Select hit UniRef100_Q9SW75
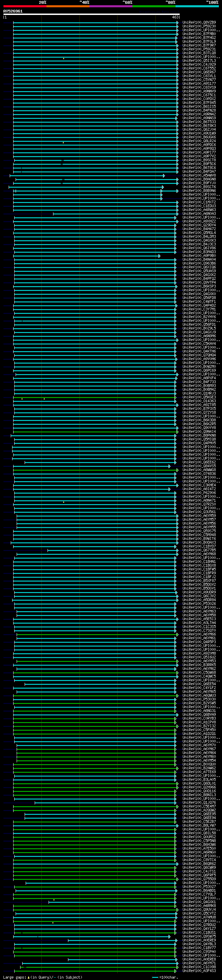This screenshot has width=222, height=980. [x=199, y=936]
